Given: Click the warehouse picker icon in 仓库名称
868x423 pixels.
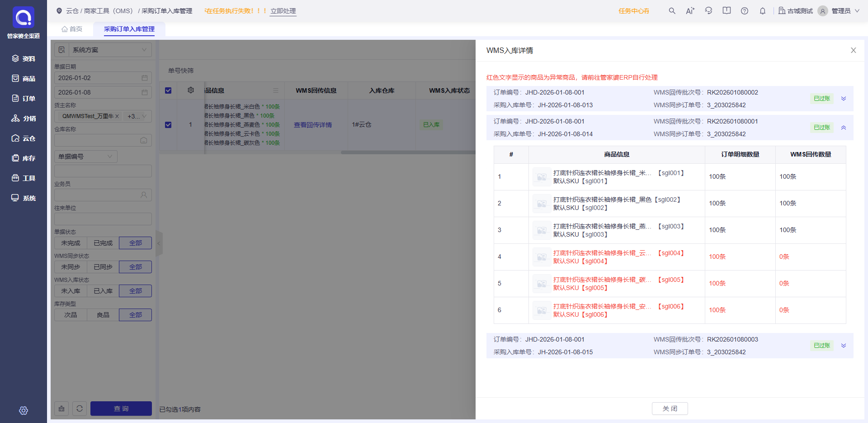Looking at the screenshot, I should (x=144, y=140).
